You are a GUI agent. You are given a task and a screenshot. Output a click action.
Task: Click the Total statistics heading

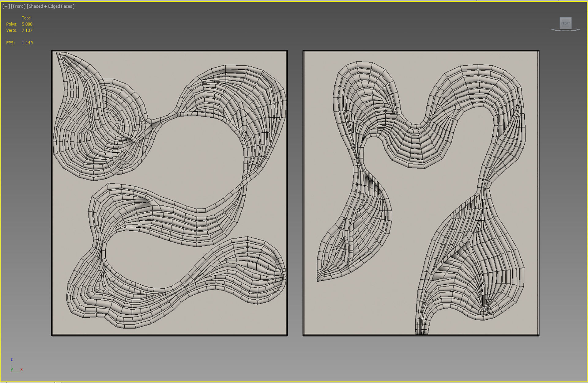(x=27, y=18)
